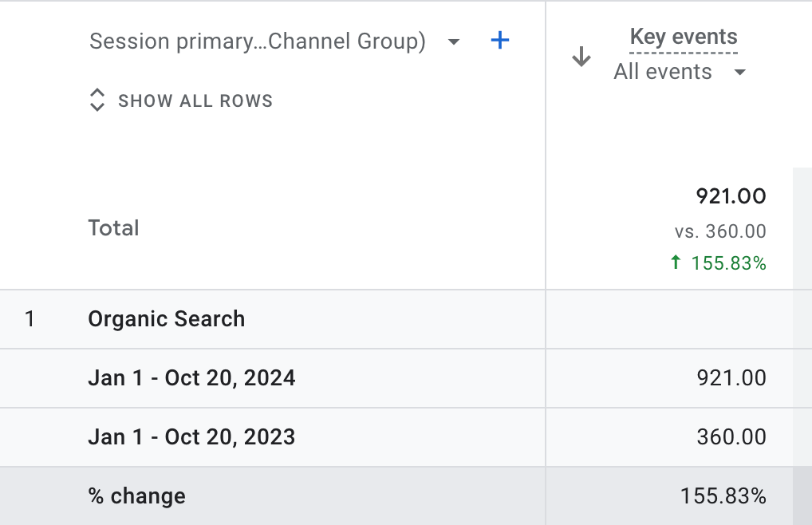Click the 155.83% value in % change row

click(x=723, y=496)
